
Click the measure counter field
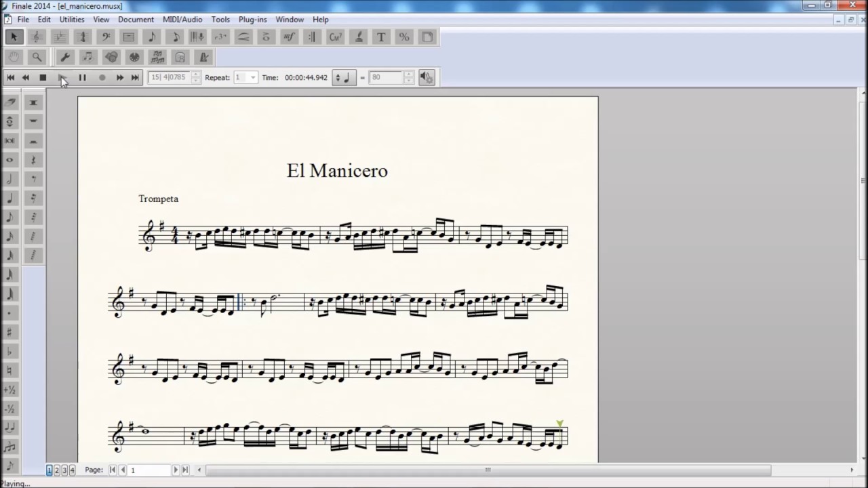pyautogui.click(x=170, y=77)
